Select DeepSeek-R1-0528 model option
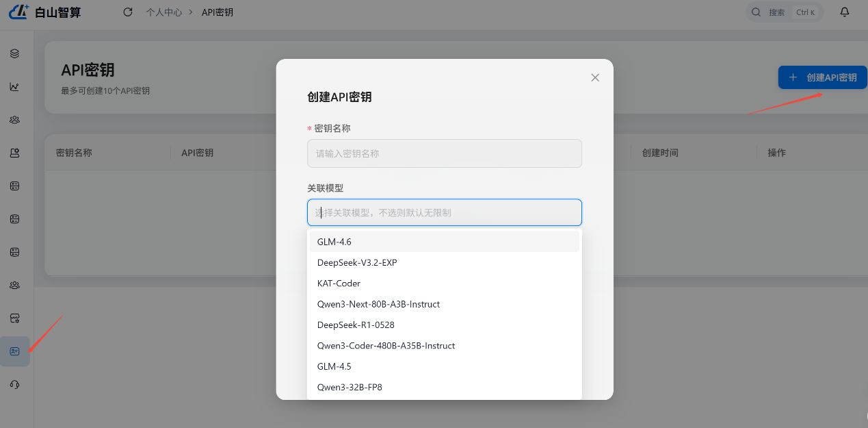The width and height of the screenshot is (868, 428). tap(445, 325)
